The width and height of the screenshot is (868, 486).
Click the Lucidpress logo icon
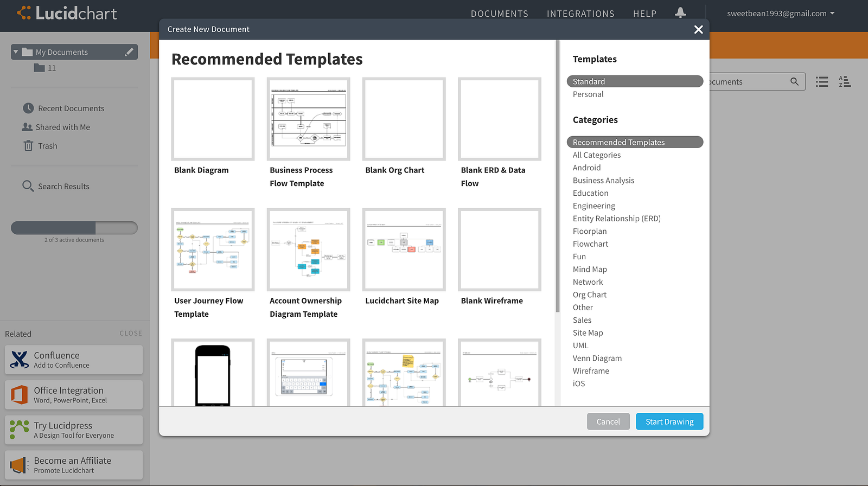pos(20,430)
